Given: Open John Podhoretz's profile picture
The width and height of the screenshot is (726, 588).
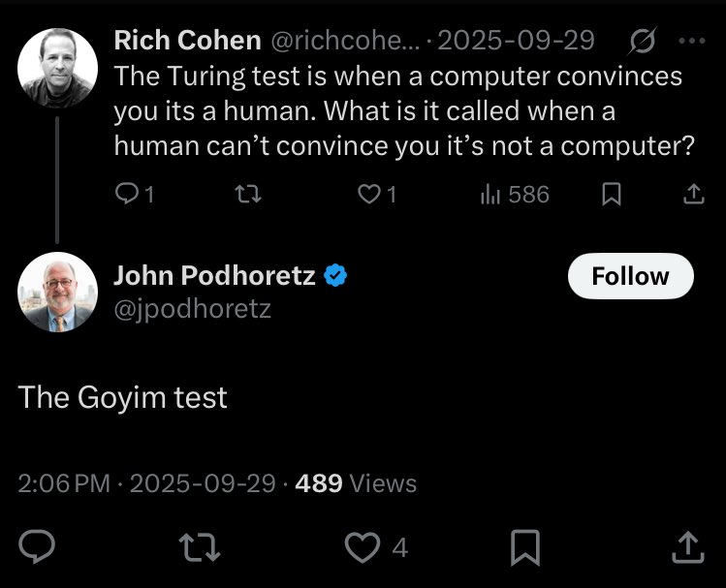Looking at the screenshot, I should [57, 294].
